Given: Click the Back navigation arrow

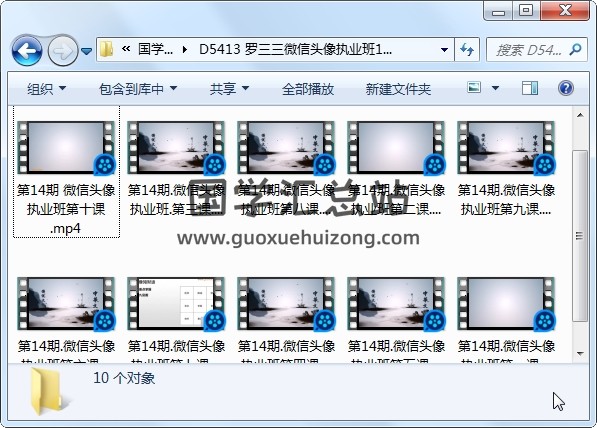Looking at the screenshot, I should click(x=27, y=50).
